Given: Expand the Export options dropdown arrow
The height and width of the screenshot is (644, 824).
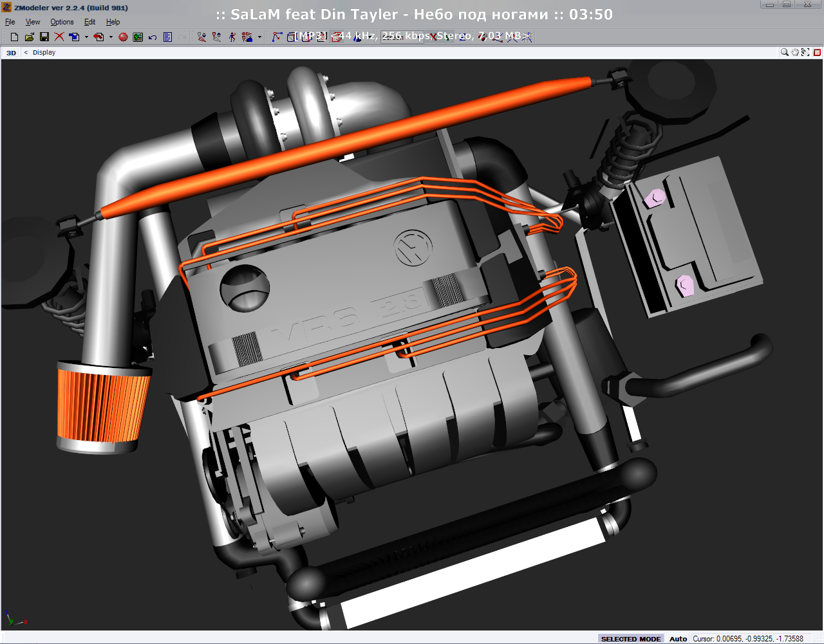Looking at the screenshot, I should coord(111,37).
